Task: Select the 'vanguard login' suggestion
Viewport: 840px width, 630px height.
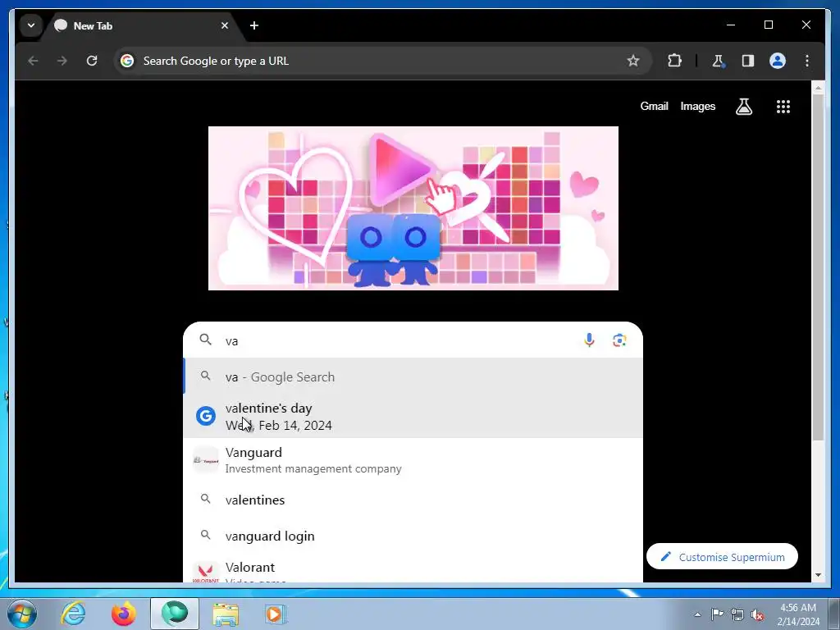Action: point(413,536)
